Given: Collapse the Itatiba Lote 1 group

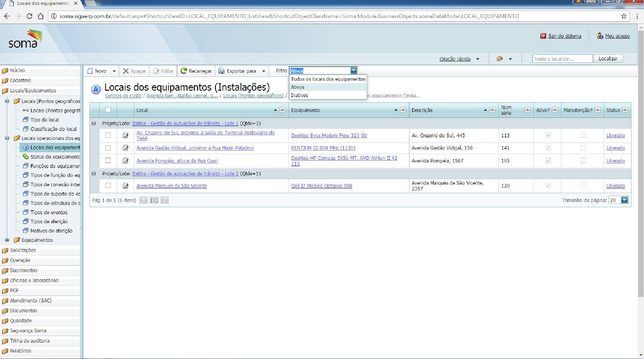Looking at the screenshot, I should point(94,123).
